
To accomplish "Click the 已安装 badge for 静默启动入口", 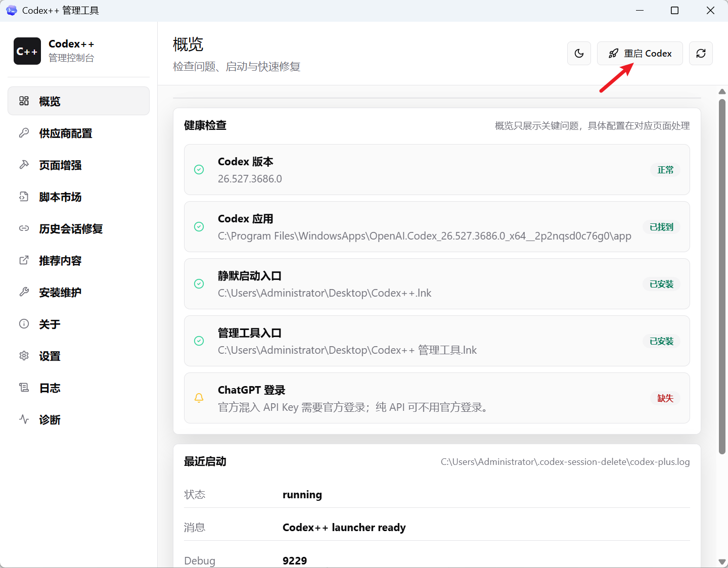I will (661, 284).
